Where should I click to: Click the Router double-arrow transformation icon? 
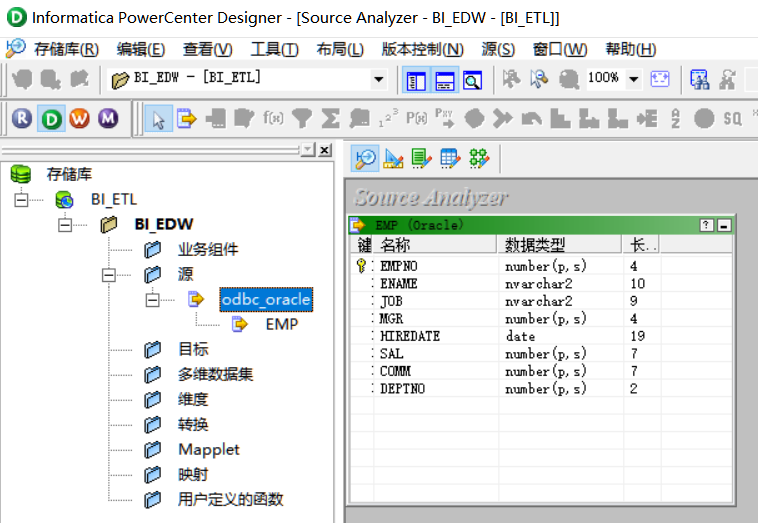pyautogui.click(x=503, y=118)
